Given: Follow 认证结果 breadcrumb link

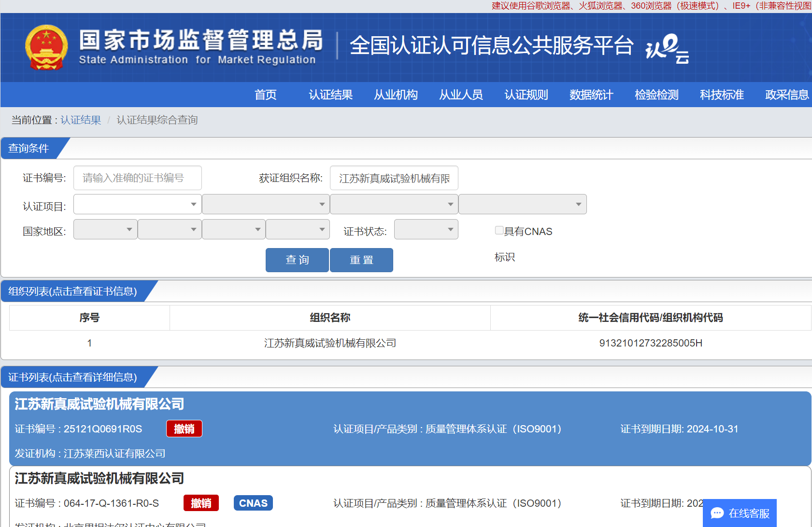Looking at the screenshot, I should coord(81,120).
